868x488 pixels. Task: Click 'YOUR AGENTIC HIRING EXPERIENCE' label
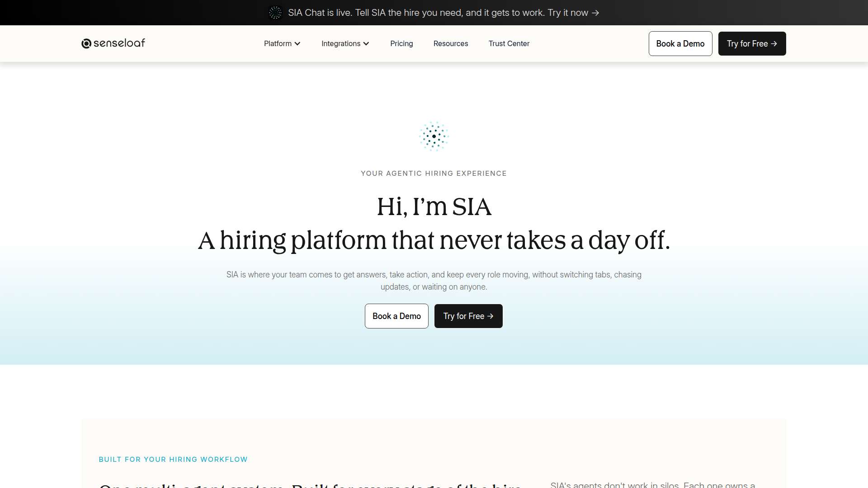tap(434, 174)
